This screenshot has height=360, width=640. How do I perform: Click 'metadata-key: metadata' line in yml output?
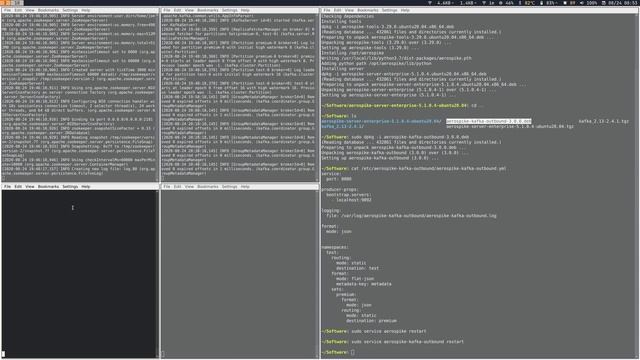click(363, 284)
